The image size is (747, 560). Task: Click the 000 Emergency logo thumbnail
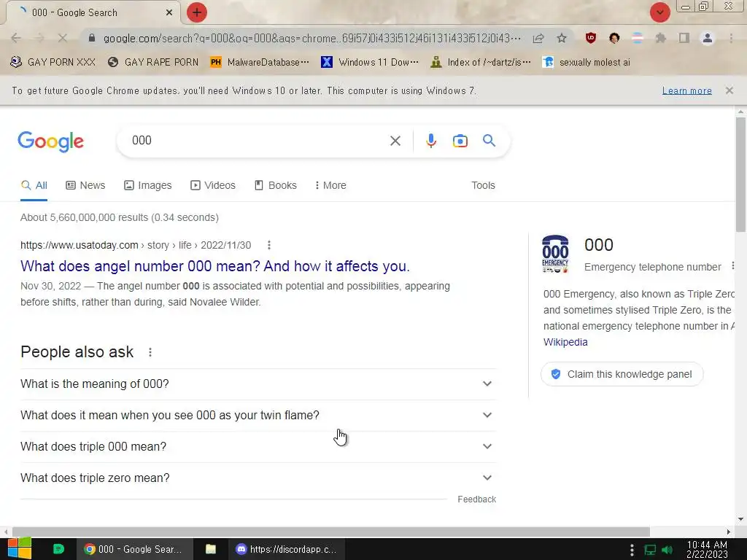pyautogui.click(x=555, y=254)
